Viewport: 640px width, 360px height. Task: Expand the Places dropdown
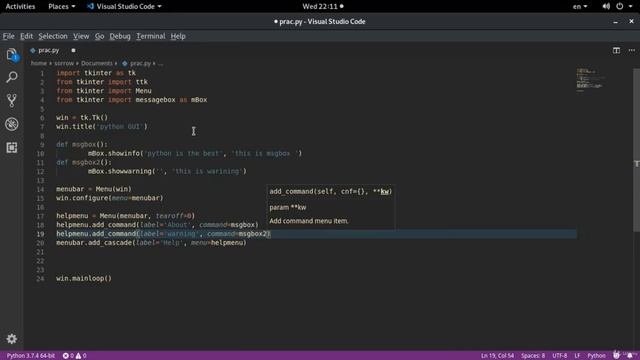[x=62, y=6]
